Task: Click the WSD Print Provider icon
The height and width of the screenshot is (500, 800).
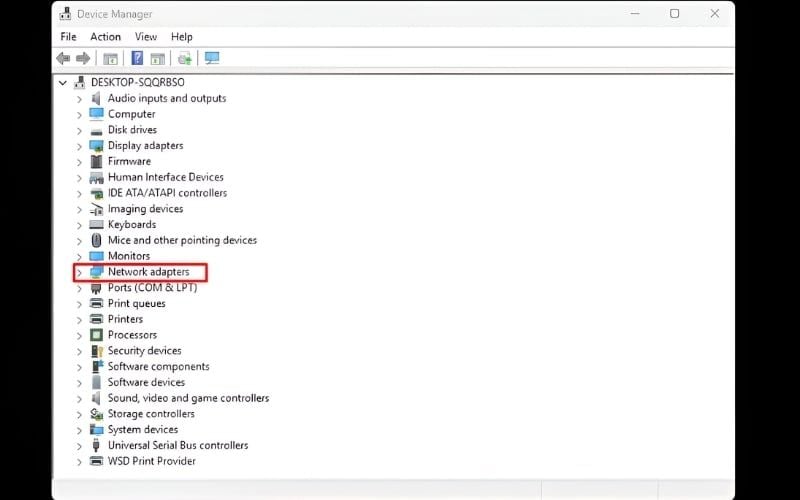Action: coord(96,461)
